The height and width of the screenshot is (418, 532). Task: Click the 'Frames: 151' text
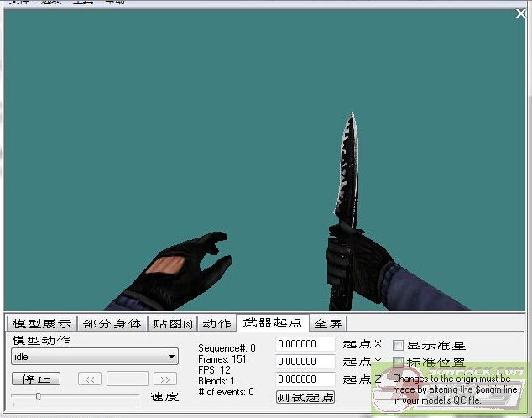(x=222, y=359)
